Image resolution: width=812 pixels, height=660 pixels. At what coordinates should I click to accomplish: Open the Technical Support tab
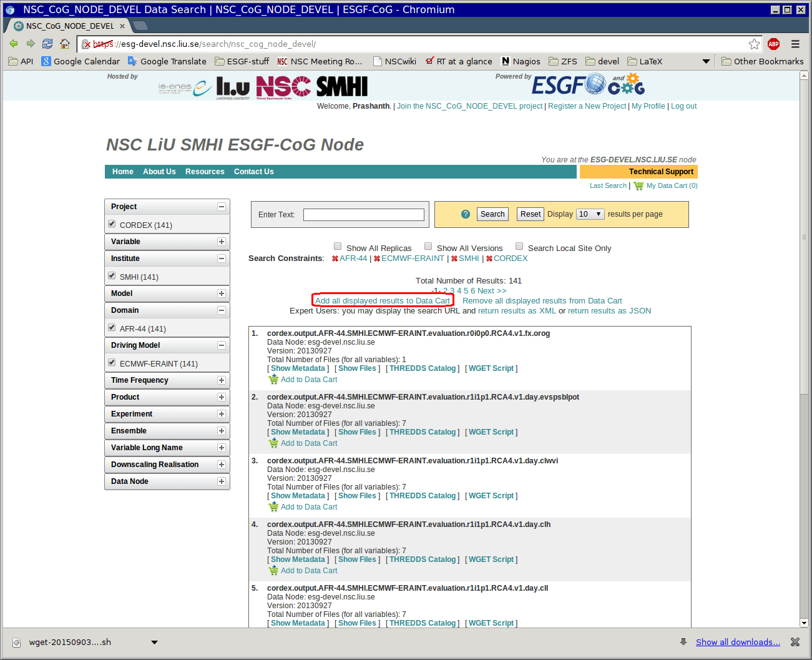(661, 172)
